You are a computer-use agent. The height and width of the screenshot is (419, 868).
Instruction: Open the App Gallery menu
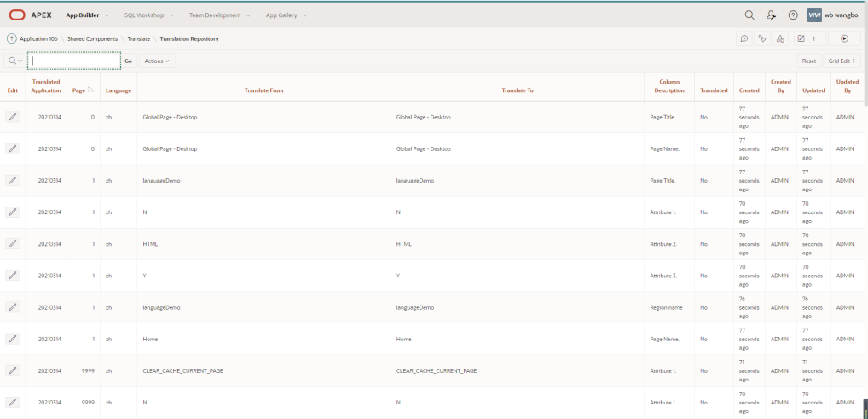[286, 15]
